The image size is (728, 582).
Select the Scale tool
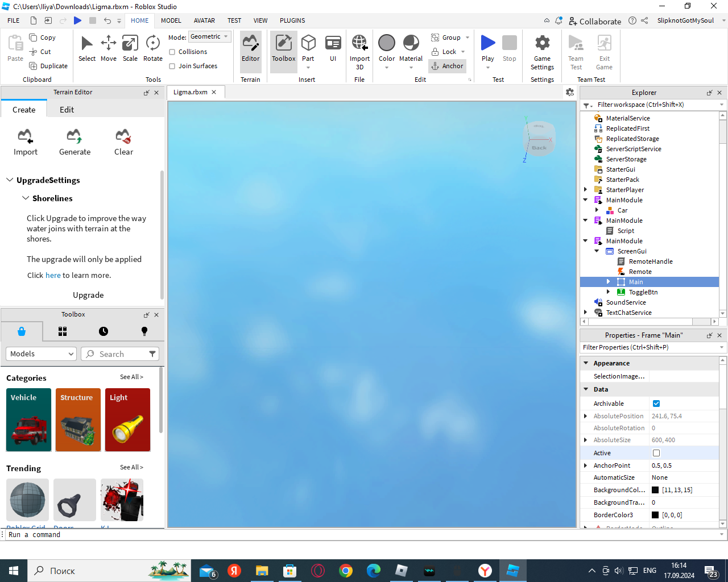[130, 48]
